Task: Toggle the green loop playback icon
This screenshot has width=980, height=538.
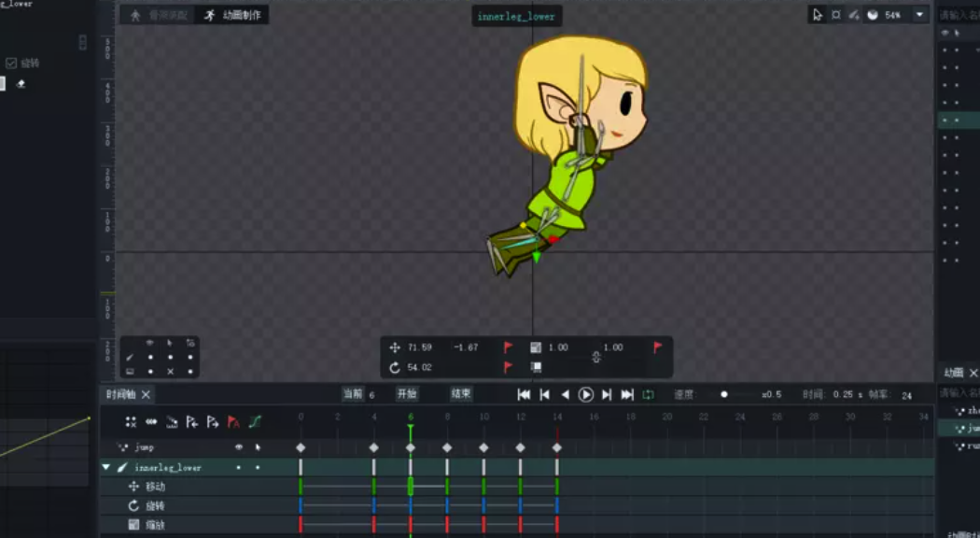Action: tap(648, 395)
